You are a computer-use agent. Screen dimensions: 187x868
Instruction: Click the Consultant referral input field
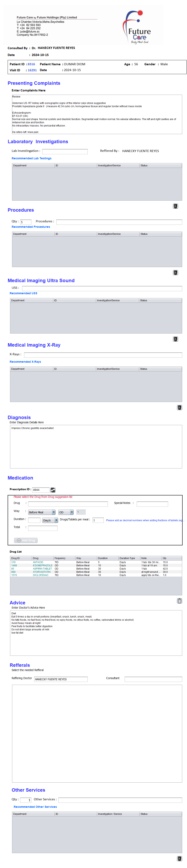(153, 679)
